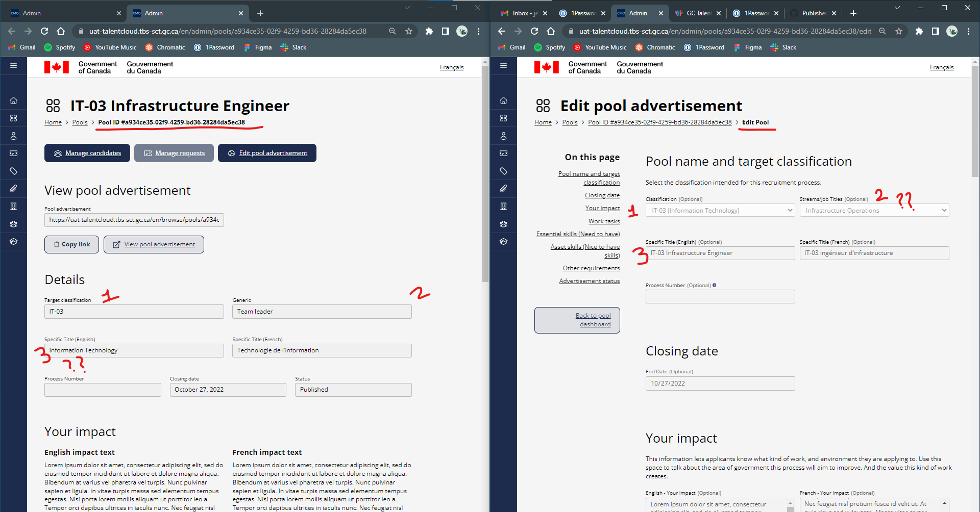Click the paperclip attachments icon in the sidebar
Viewport: 980px width, 512px height.
coord(13,189)
